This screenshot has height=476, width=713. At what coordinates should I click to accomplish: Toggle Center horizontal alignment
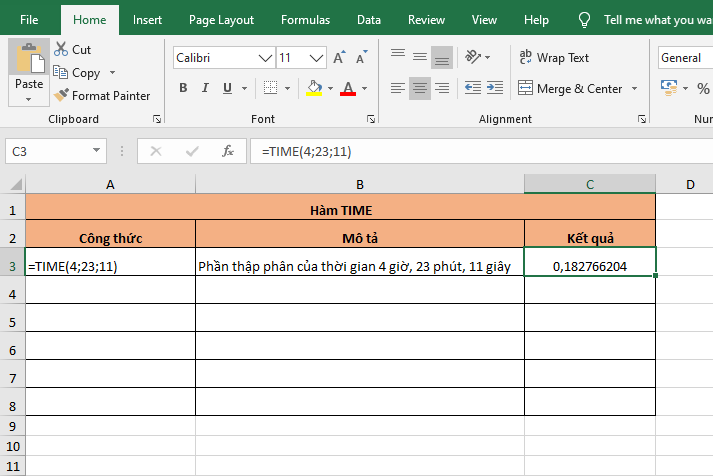click(420, 88)
